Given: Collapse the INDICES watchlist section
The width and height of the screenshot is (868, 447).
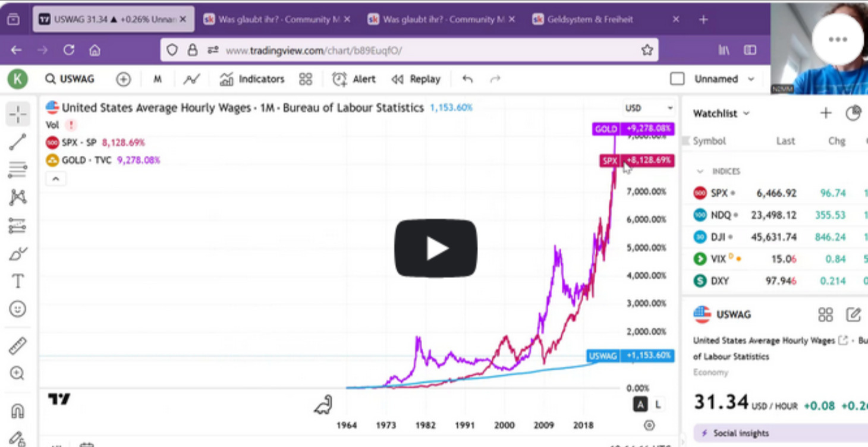Looking at the screenshot, I should 700,171.
